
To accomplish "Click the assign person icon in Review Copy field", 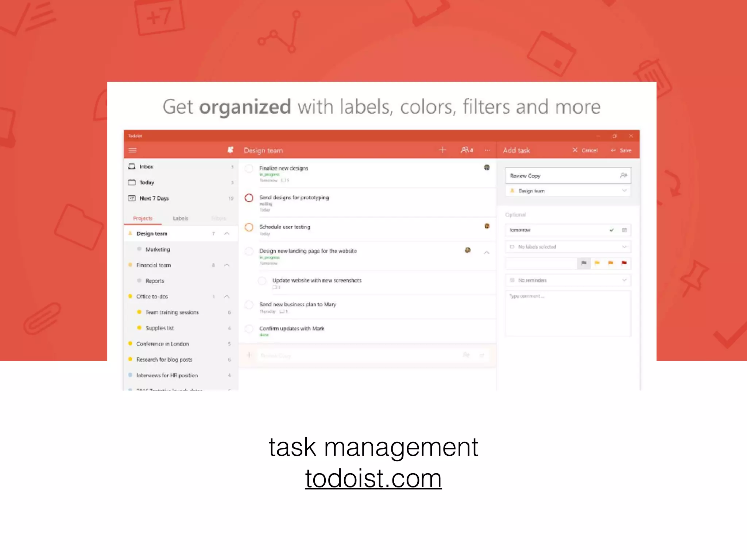I will (x=623, y=175).
